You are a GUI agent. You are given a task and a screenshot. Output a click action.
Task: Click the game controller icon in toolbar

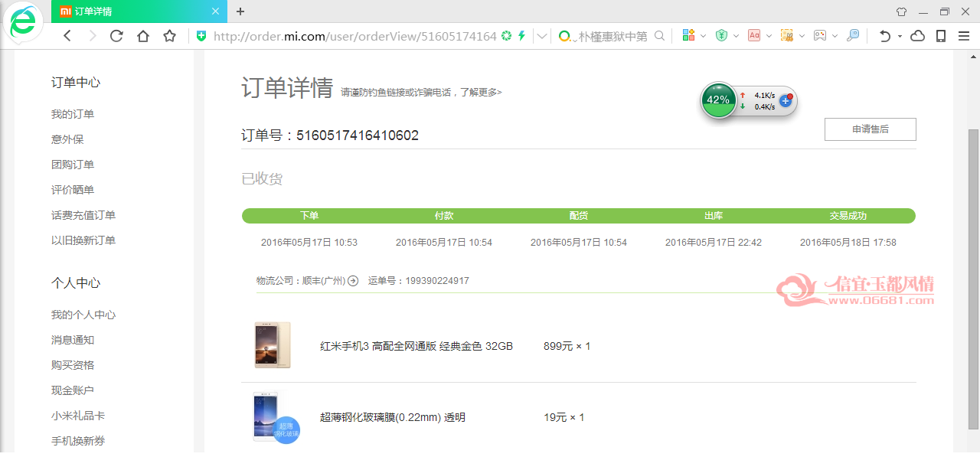[820, 36]
